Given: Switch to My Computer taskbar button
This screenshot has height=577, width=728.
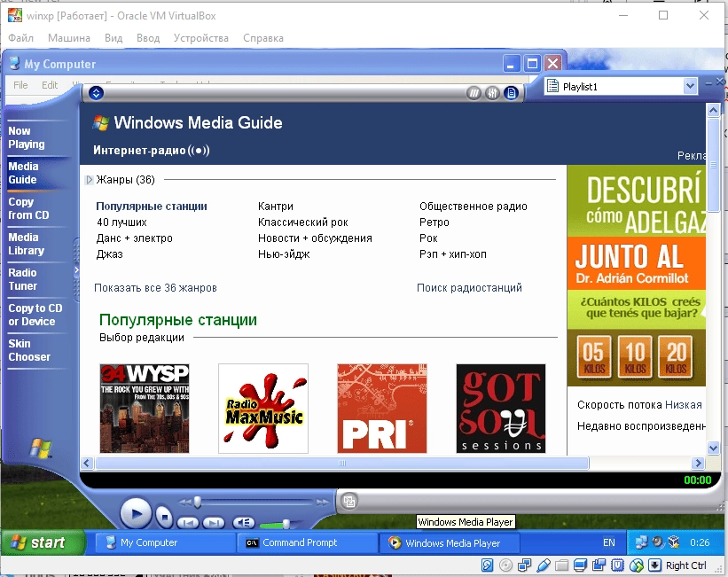Looking at the screenshot, I should tap(164, 542).
